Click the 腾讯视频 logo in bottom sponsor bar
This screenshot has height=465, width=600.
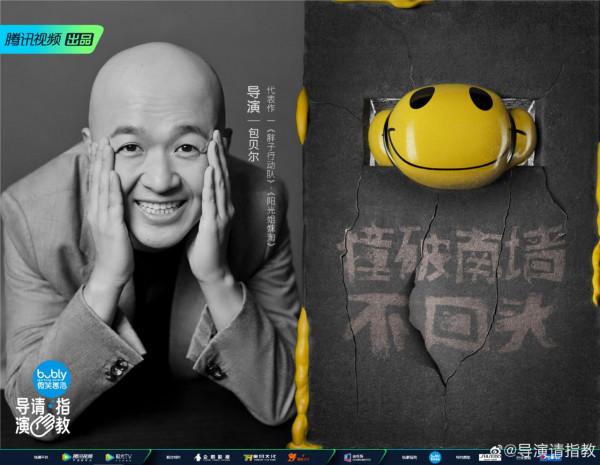click(x=77, y=457)
